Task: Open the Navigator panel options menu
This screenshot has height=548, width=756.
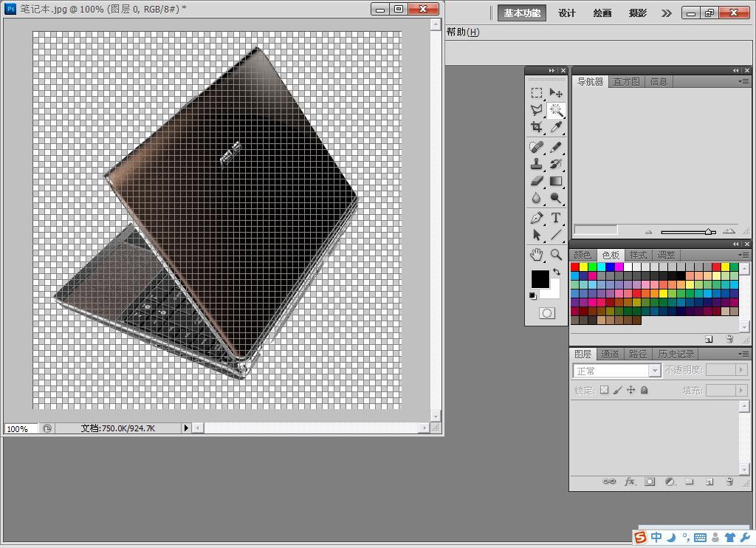Action: click(743, 81)
